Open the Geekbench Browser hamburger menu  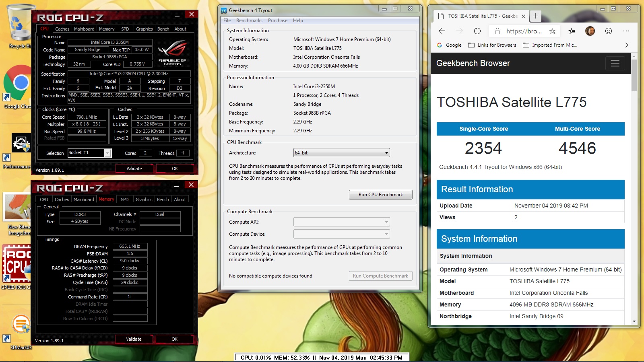pyautogui.click(x=615, y=63)
